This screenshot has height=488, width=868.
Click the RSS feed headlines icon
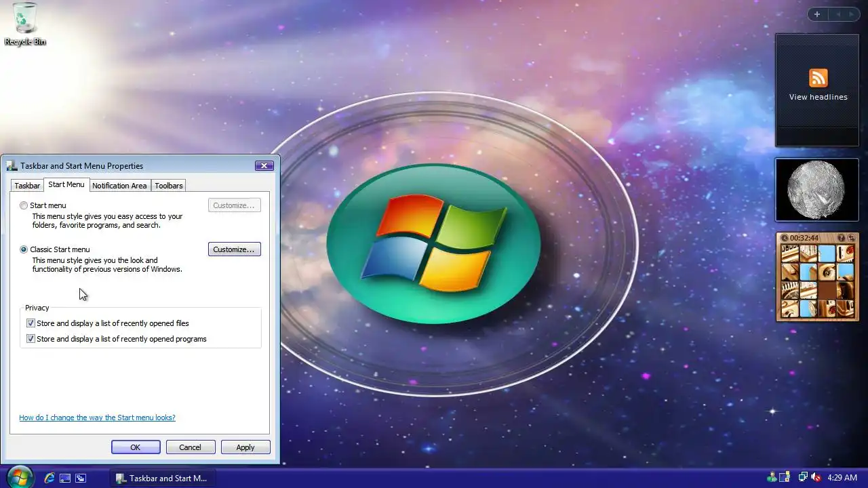point(818,77)
